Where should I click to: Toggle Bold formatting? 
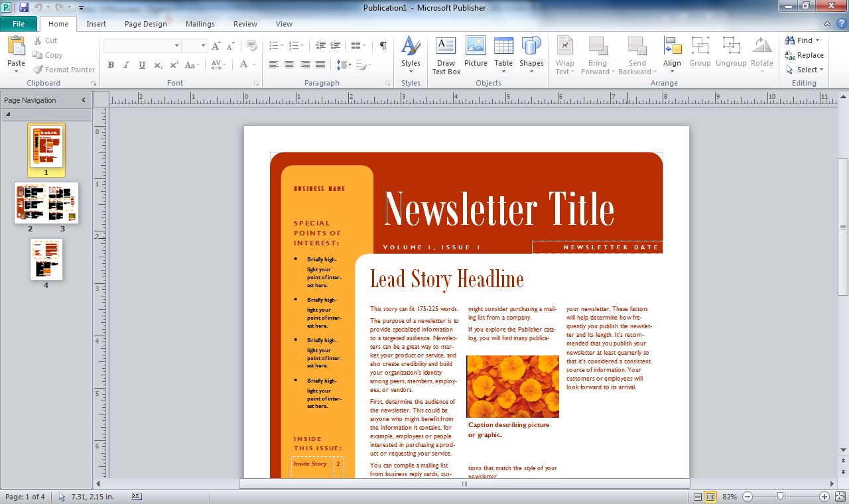(x=111, y=65)
